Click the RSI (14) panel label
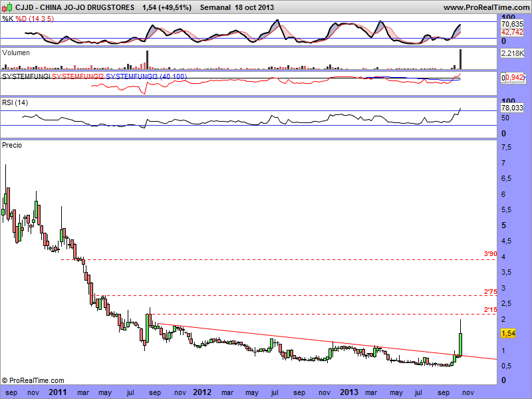Image resolution: width=532 pixels, height=399 pixels. [15, 102]
